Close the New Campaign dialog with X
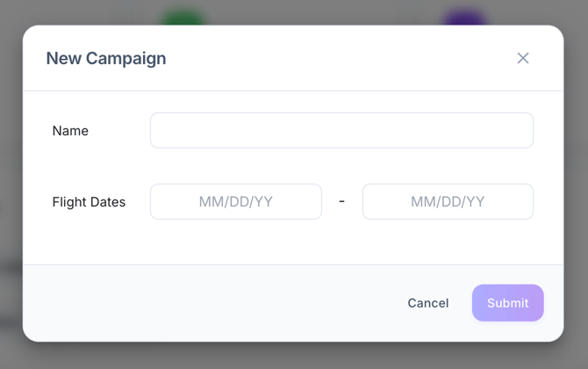This screenshot has height=369, width=588. [523, 58]
